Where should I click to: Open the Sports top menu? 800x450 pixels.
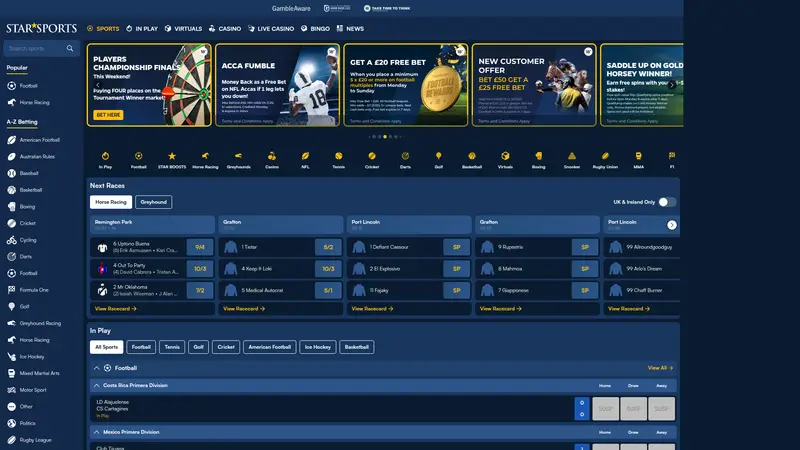[103, 29]
